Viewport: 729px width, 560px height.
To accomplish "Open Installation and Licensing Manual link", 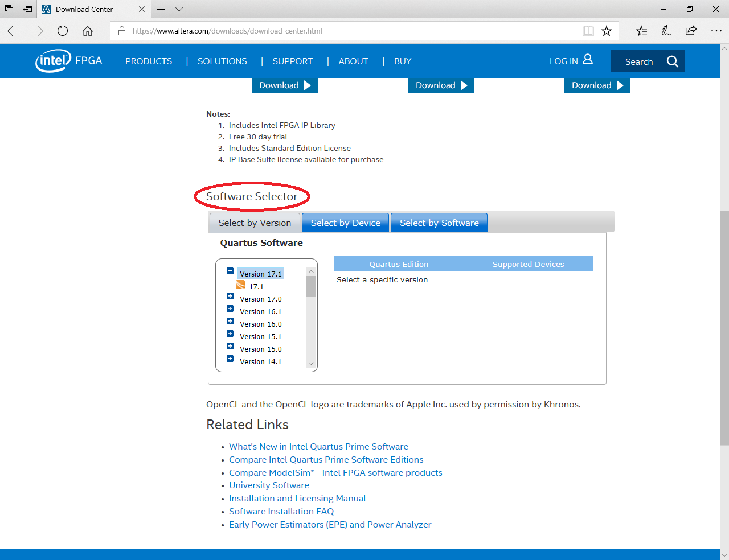I will tap(297, 499).
